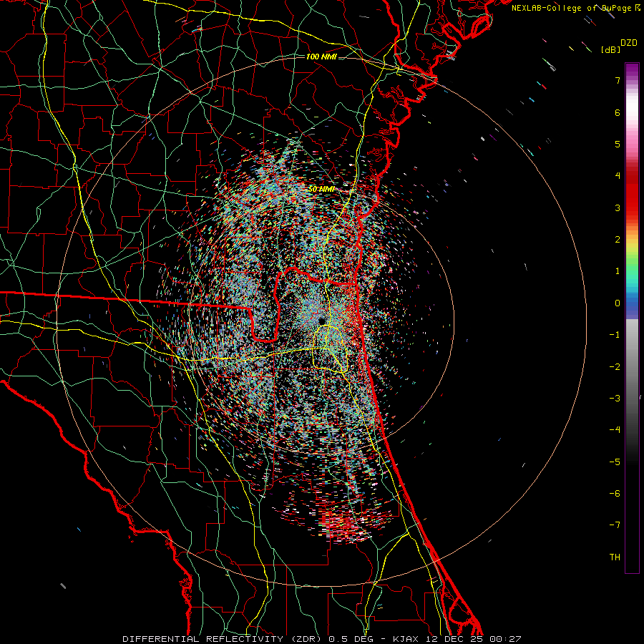Click the 7 value on the color scale
Viewport: 644px width, 644px height.
pyautogui.click(x=618, y=80)
